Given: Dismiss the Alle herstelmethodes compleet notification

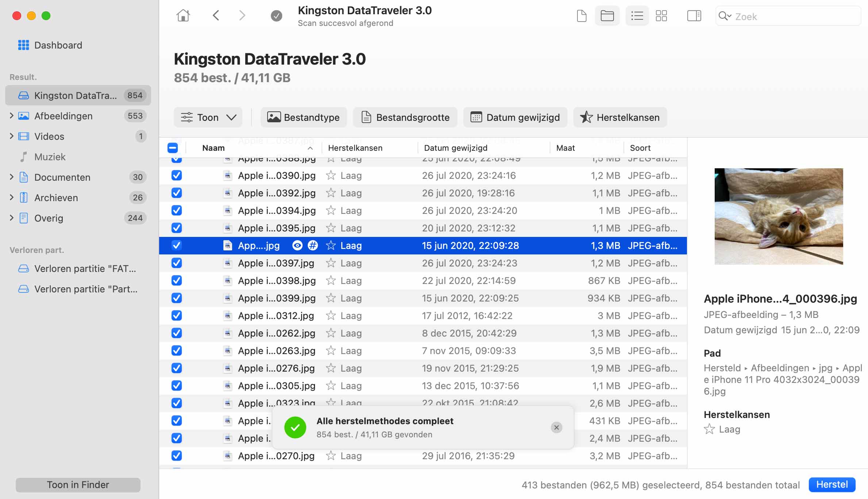Looking at the screenshot, I should click(x=556, y=427).
